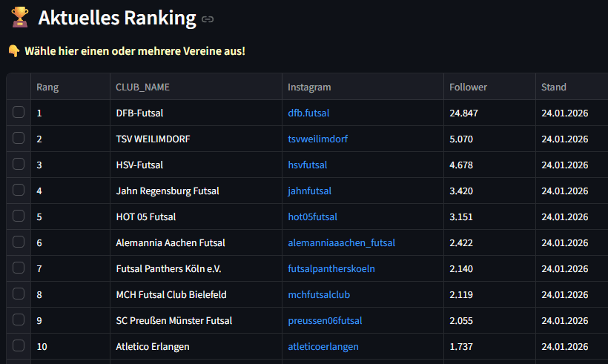608x364 pixels.
Task: Open the dfb.futsal Instagram link
Action: [x=308, y=113]
